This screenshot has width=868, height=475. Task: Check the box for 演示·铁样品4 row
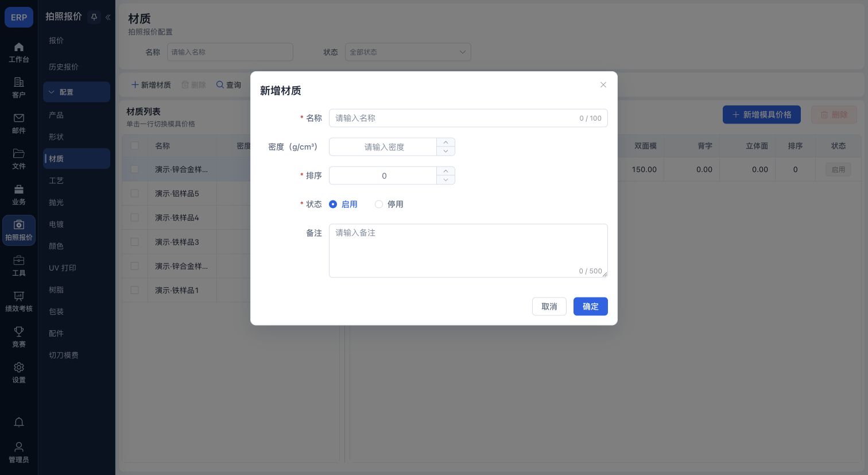tap(134, 218)
